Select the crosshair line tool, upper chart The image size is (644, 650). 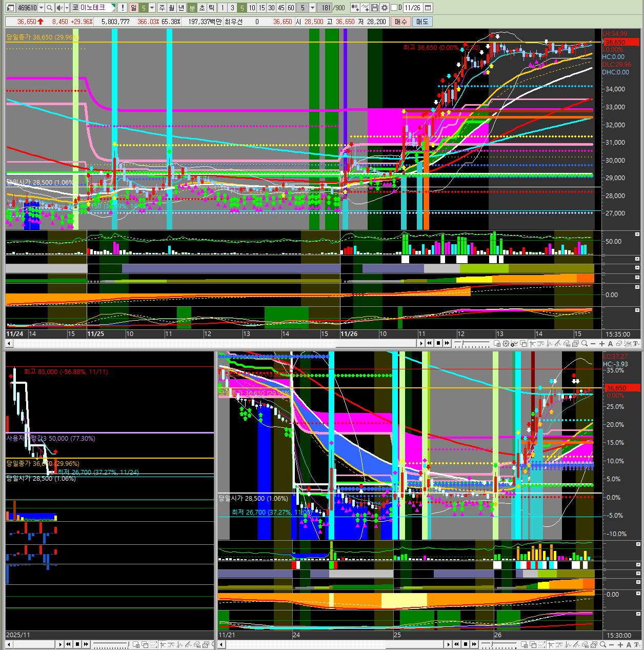pos(532,344)
